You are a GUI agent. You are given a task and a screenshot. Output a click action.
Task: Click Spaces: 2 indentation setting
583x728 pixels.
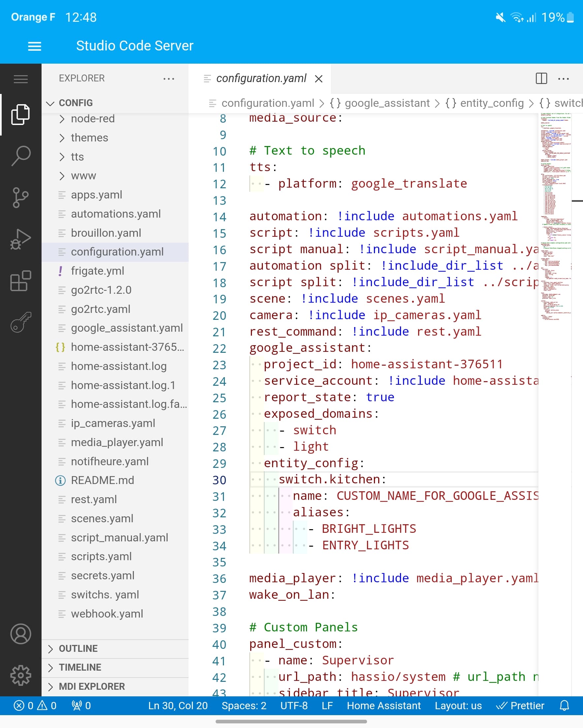(x=244, y=705)
